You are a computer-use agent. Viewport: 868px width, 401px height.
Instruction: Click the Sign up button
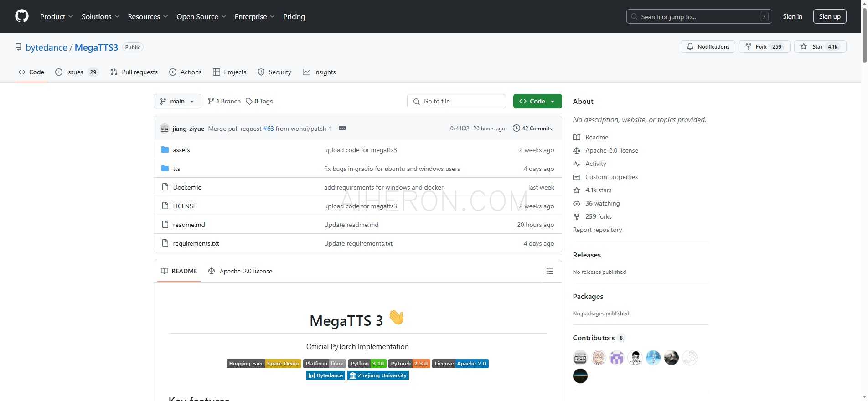(830, 16)
